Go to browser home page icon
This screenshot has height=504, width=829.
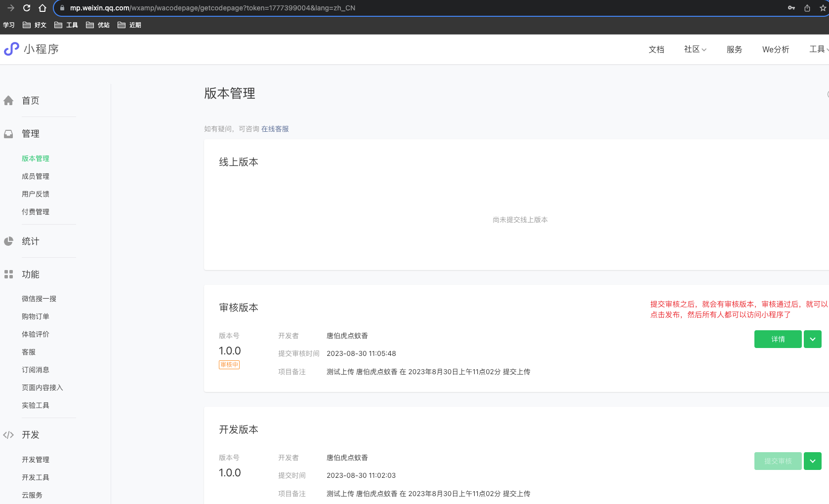tap(42, 8)
